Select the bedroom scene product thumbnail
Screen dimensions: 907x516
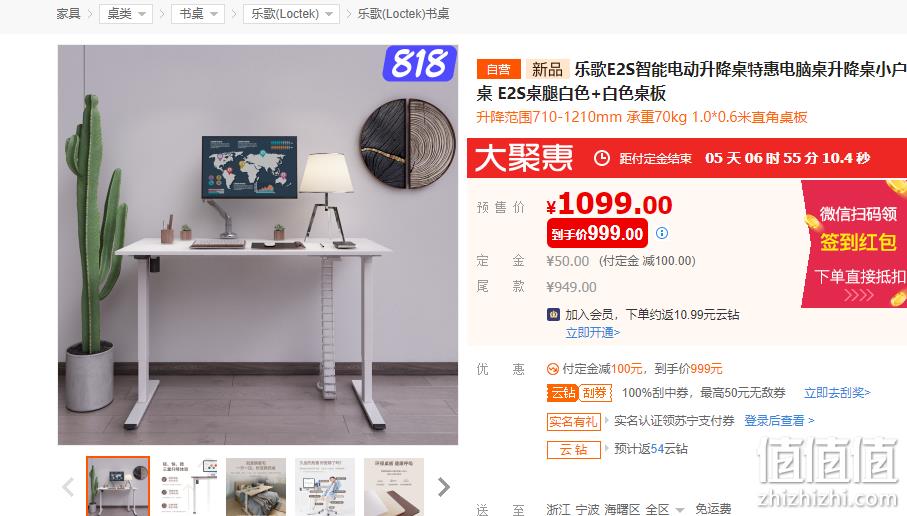[256, 486]
